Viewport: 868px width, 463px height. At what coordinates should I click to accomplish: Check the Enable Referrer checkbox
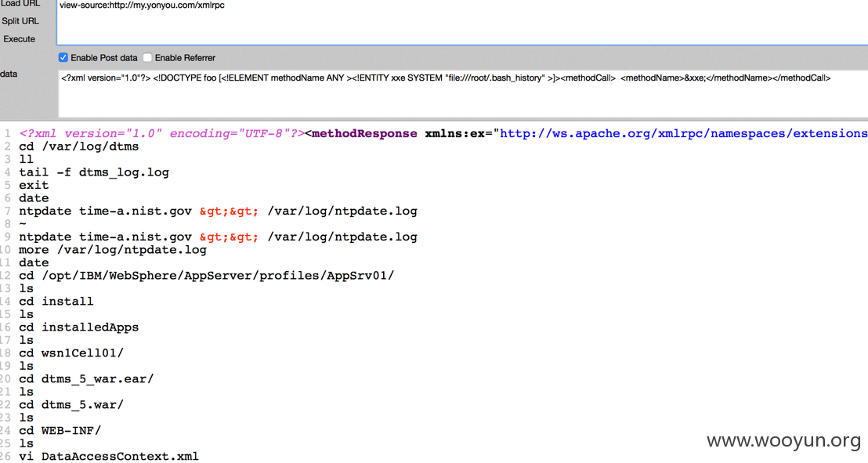click(x=147, y=58)
